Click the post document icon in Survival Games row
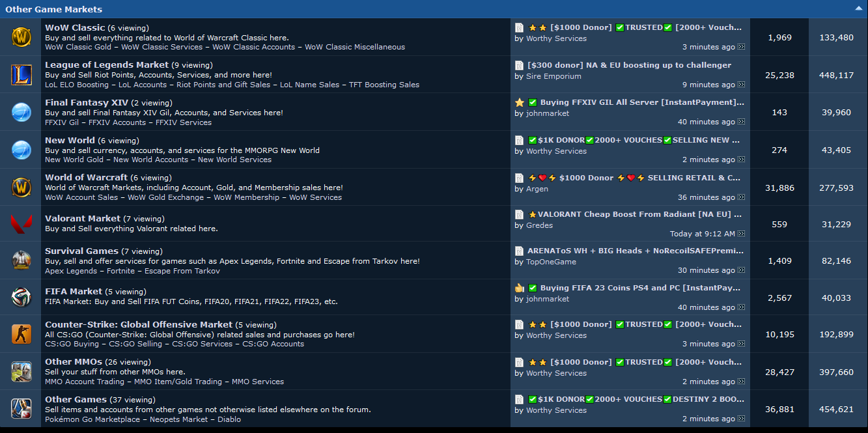The height and width of the screenshot is (433, 868). click(x=519, y=251)
